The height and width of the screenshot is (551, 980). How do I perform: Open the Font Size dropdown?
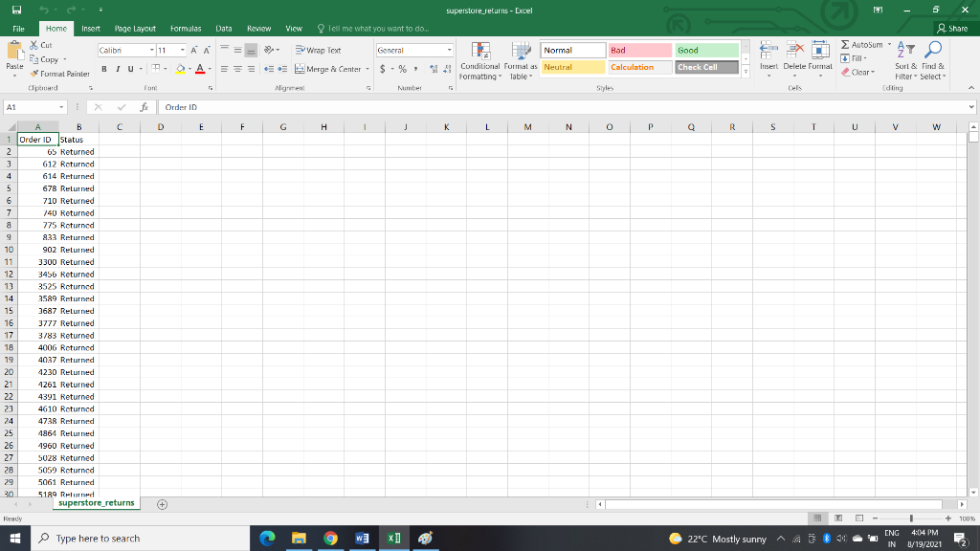[x=182, y=50]
